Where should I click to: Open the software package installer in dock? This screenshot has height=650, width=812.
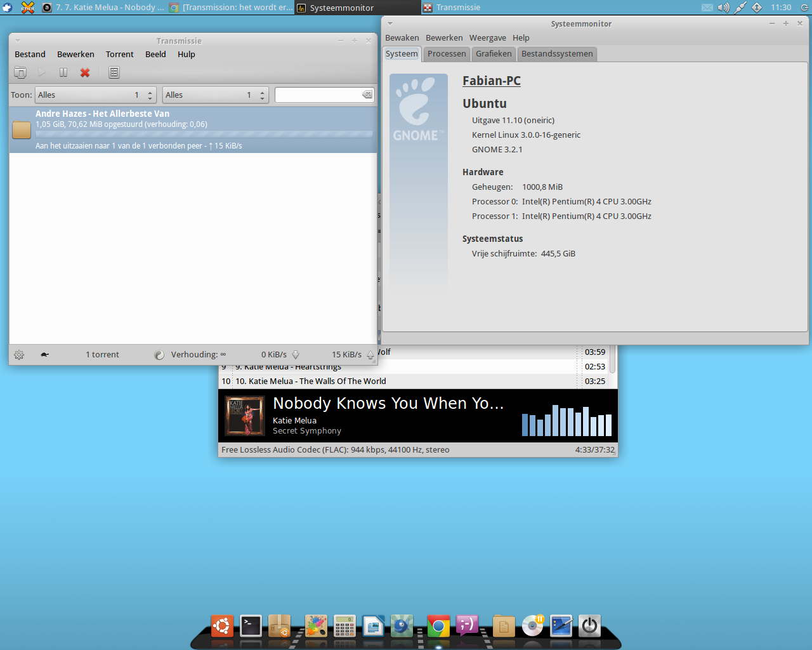tap(280, 627)
